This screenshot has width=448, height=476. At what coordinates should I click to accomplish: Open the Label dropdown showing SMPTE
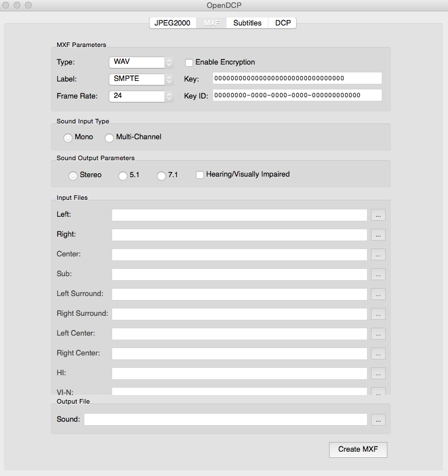141,79
